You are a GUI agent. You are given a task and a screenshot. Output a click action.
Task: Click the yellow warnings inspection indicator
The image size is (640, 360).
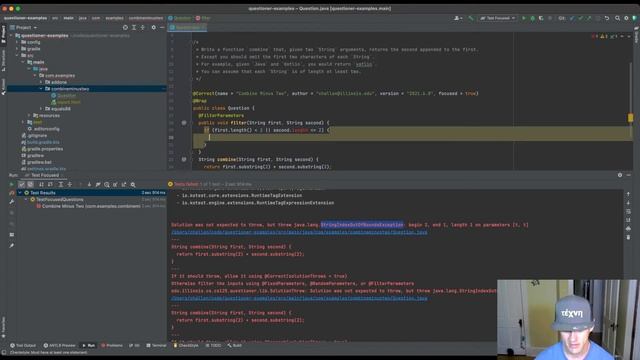tap(604, 36)
